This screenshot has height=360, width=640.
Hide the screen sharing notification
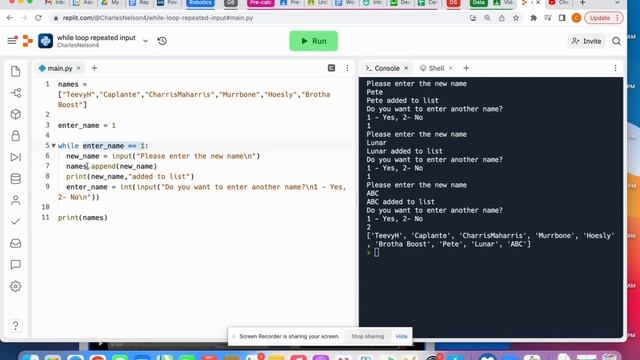click(x=402, y=336)
